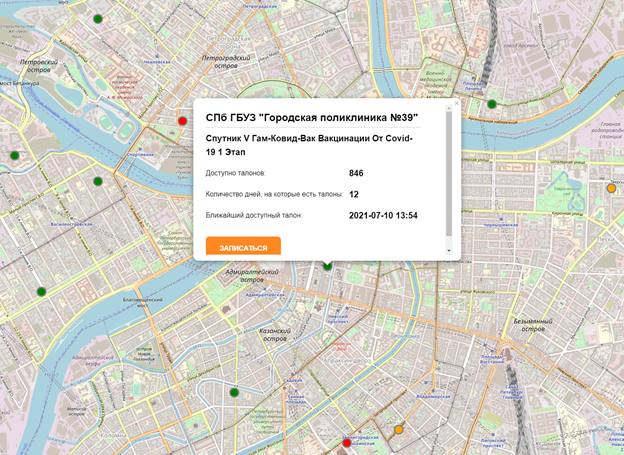Click nearest ticket date 2021-07-10 13:54

pyautogui.click(x=383, y=215)
